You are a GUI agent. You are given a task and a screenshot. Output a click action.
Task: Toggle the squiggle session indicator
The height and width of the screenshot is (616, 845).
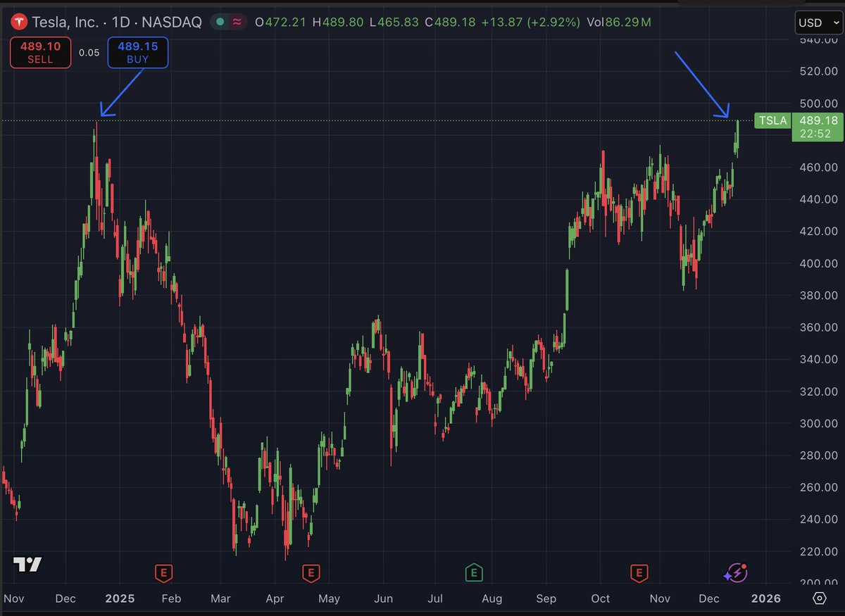[x=237, y=22]
